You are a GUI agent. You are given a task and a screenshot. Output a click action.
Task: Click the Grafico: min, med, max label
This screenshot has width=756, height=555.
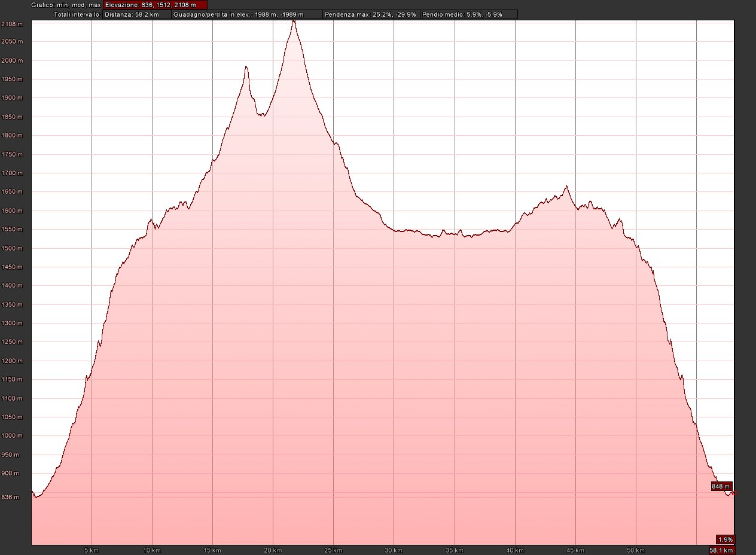66,5
